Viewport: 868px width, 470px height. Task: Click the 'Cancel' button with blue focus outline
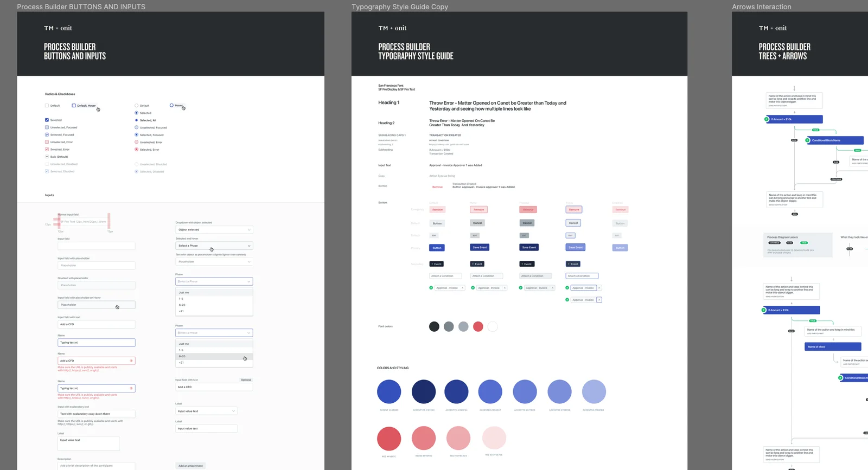(573, 223)
